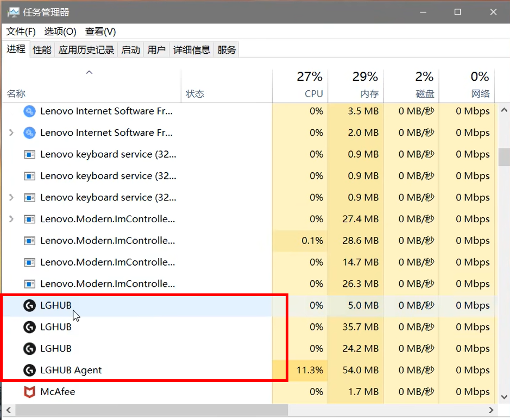The height and width of the screenshot is (420, 510).
Task: Select the Lenovo Internet Software name beside 3.5 MB
Action: [x=106, y=111]
